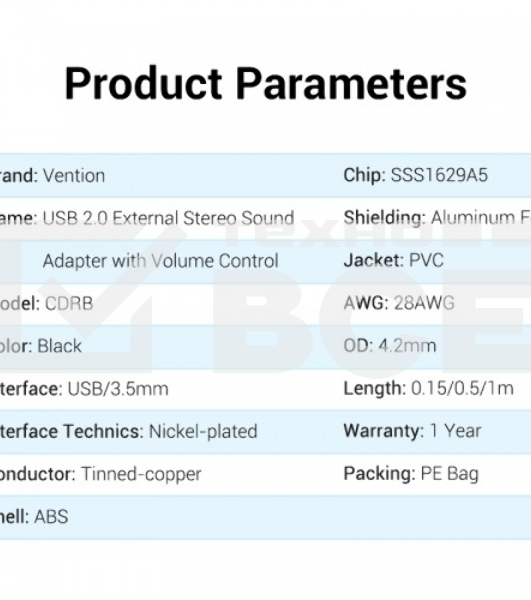Click the OD: 4.2mm entry
Image resolution: width=531 pixels, height=600 pixels.
coord(389,346)
